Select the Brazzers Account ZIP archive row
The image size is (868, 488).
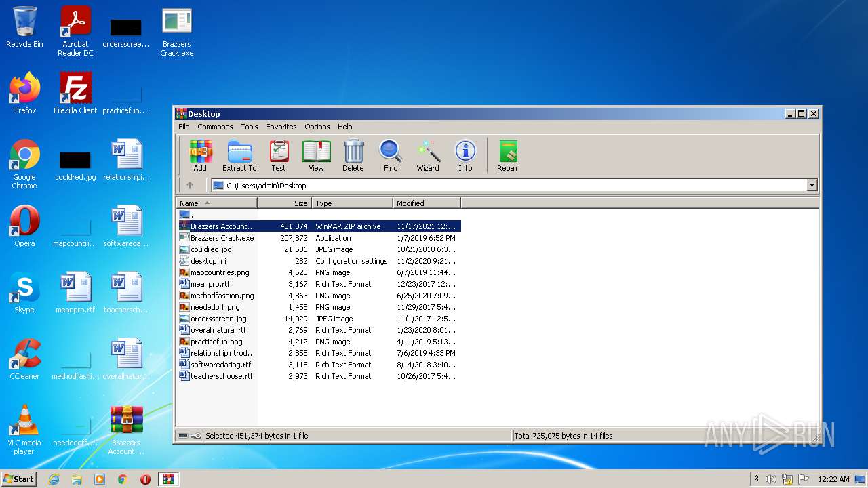pos(319,226)
